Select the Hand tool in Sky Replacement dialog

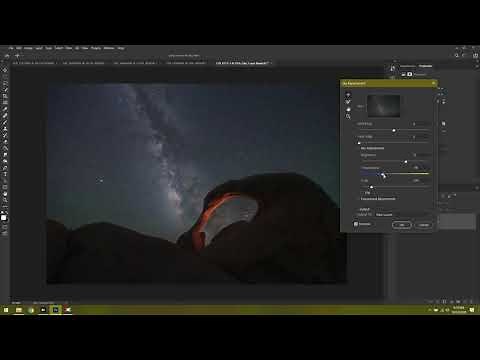[x=348, y=109]
